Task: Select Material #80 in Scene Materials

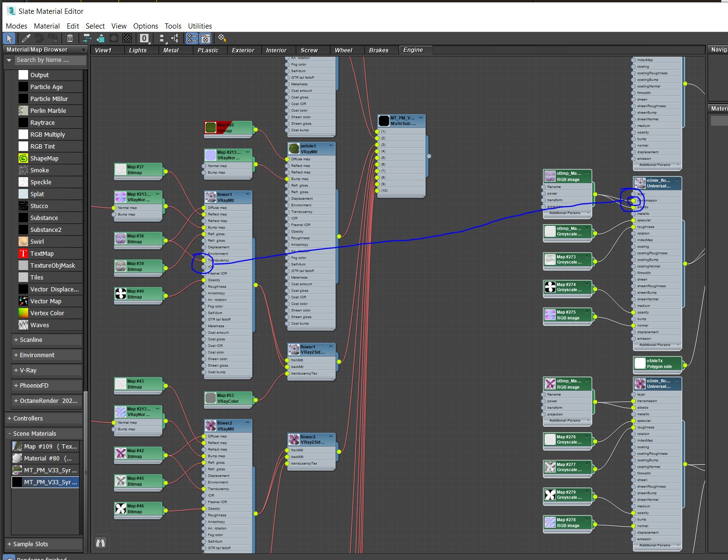Action: click(45, 459)
